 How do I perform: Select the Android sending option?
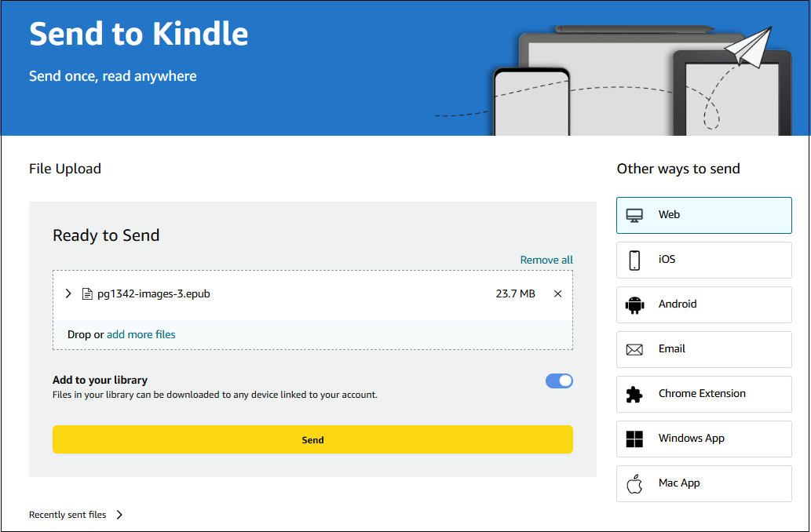click(x=704, y=304)
